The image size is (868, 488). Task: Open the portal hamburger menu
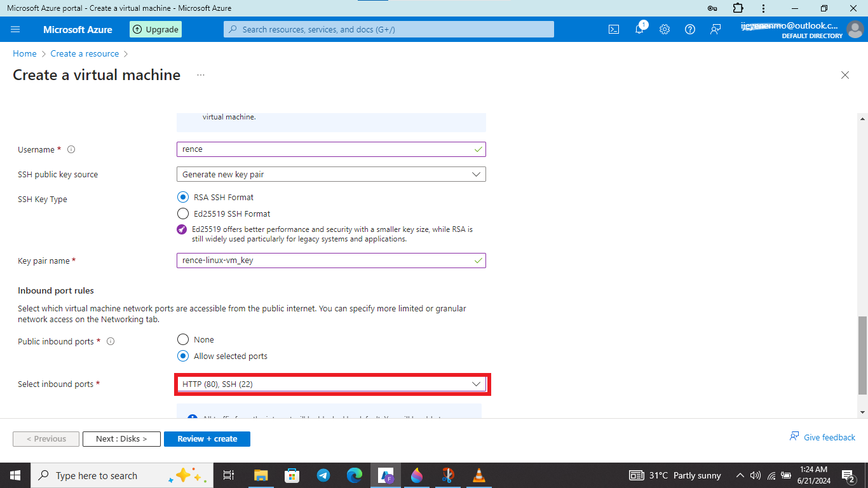click(x=16, y=29)
